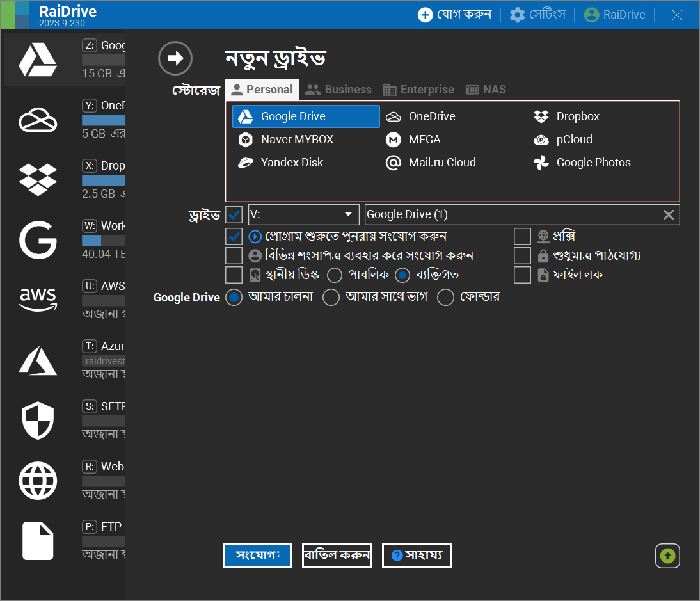The image size is (700, 601).
Task: Click the বাতিল করুন cancel button
Action: pos(337,556)
